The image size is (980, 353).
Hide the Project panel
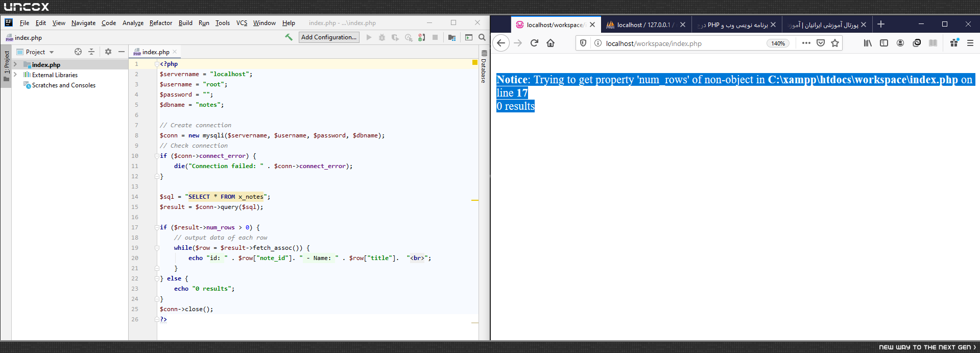point(122,52)
